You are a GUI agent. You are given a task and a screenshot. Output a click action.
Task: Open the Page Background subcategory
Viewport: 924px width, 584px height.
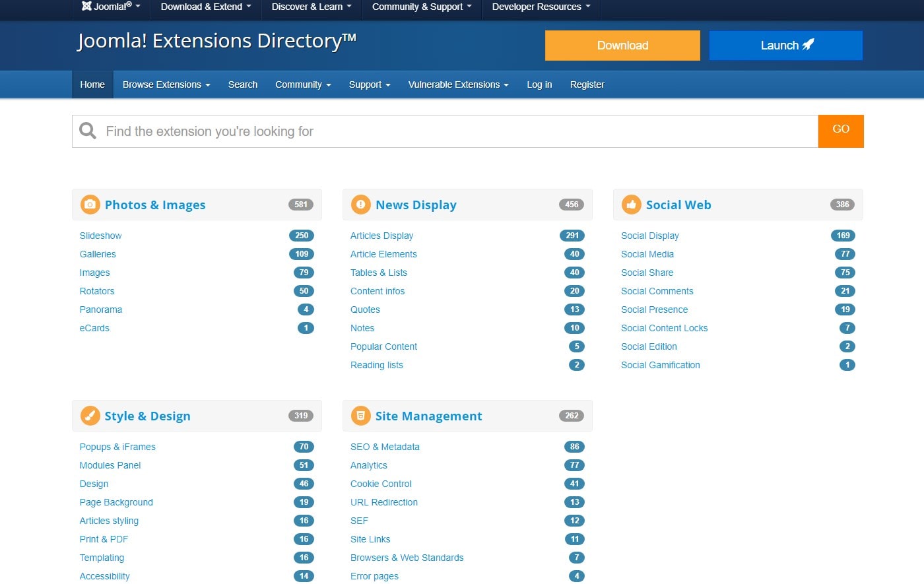[x=116, y=502]
